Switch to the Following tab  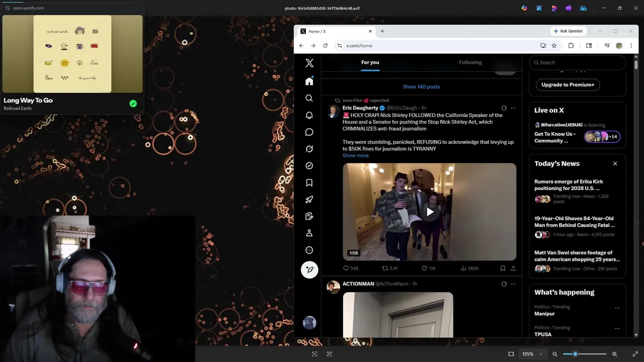(x=470, y=62)
